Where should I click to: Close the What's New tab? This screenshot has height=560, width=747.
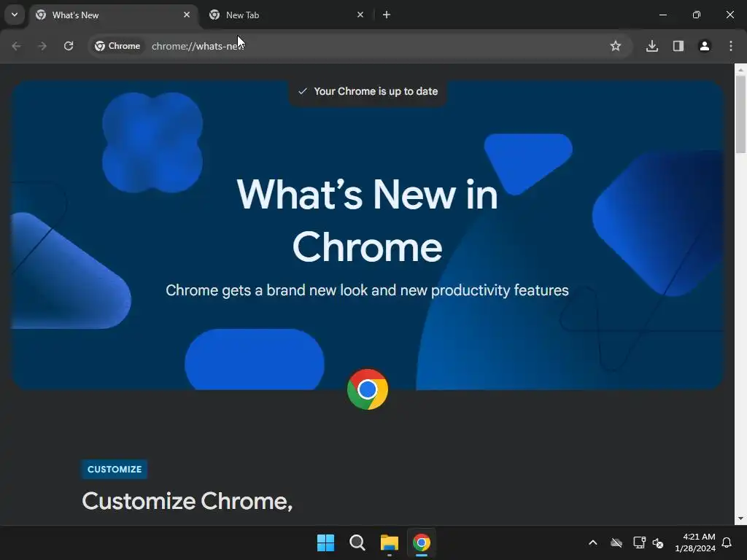(187, 15)
